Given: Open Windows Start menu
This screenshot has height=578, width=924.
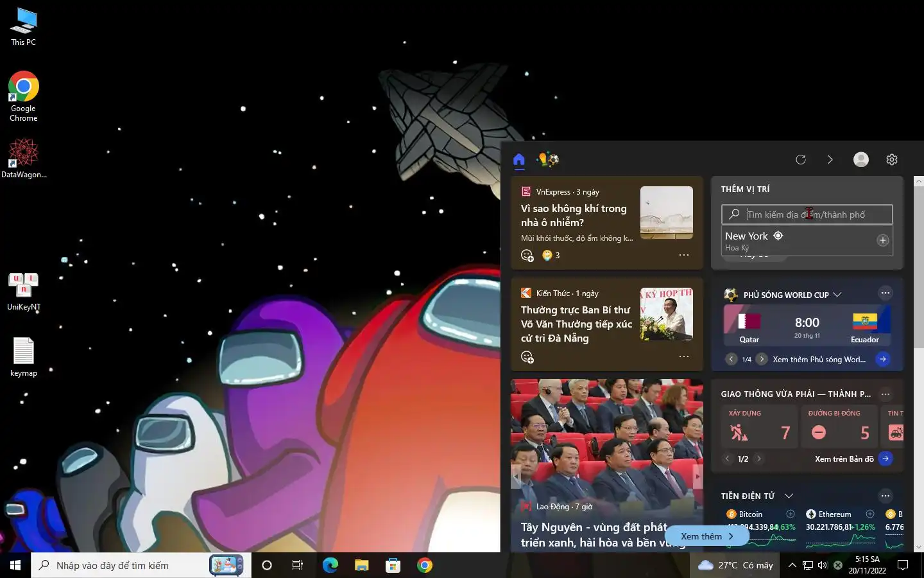Looking at the screenshot, I should point(15,565).
